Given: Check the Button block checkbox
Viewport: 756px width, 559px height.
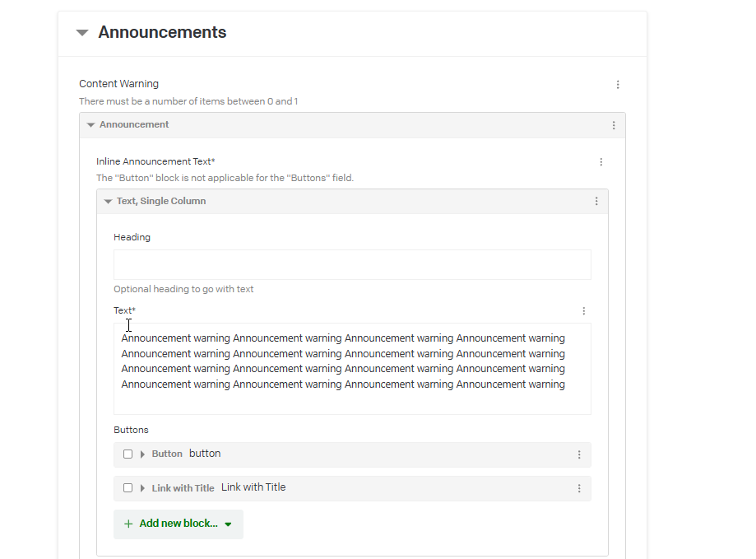Looking at the screenshot, I should pyautogui.click(x=128, y=454).
